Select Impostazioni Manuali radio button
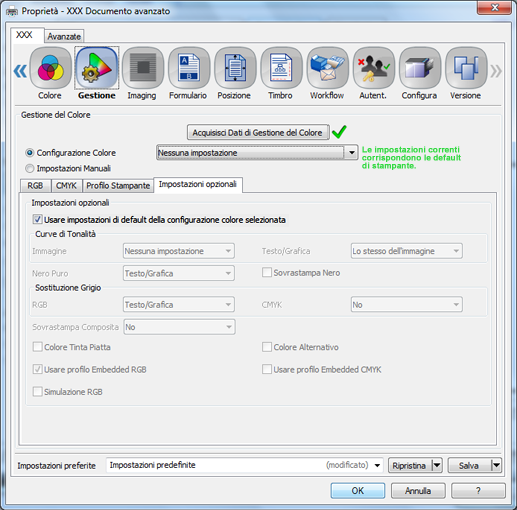Image resolution: width=517 pixels, height=510 pixels. (x=30, y=168)
